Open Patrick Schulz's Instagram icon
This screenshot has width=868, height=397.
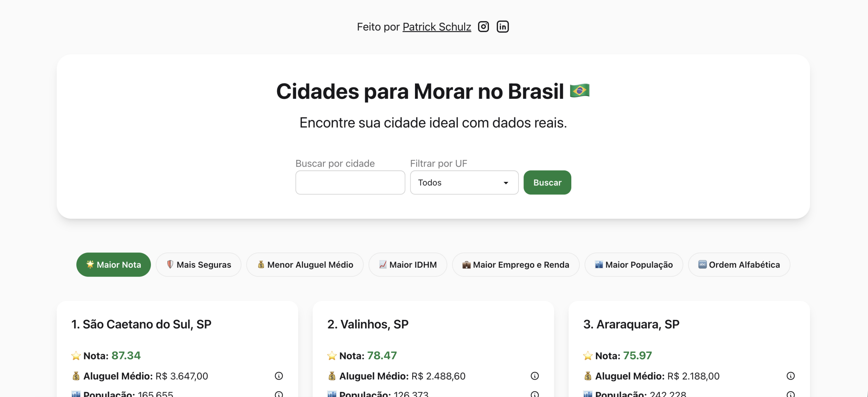tap(483, 26)
